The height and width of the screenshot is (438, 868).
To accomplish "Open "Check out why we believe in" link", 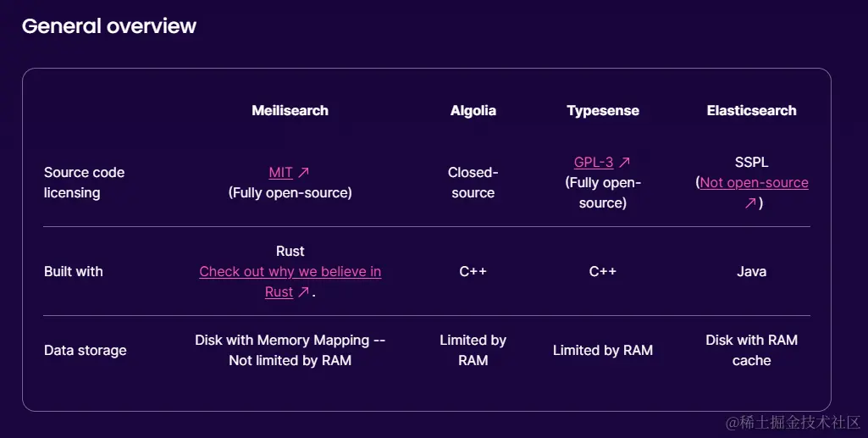I will click(290, 272).
